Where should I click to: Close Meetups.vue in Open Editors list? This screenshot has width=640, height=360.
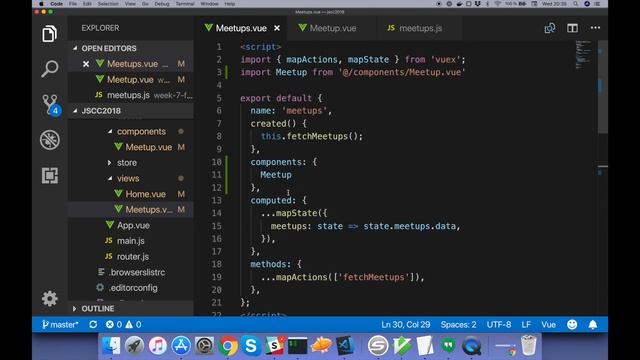86,64
